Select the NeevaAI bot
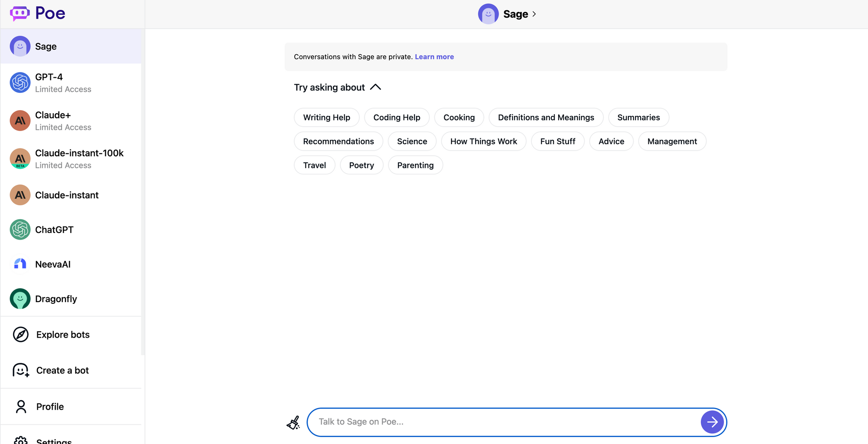The height and width of the screenshot is (444, 868). tap(53, 264)
